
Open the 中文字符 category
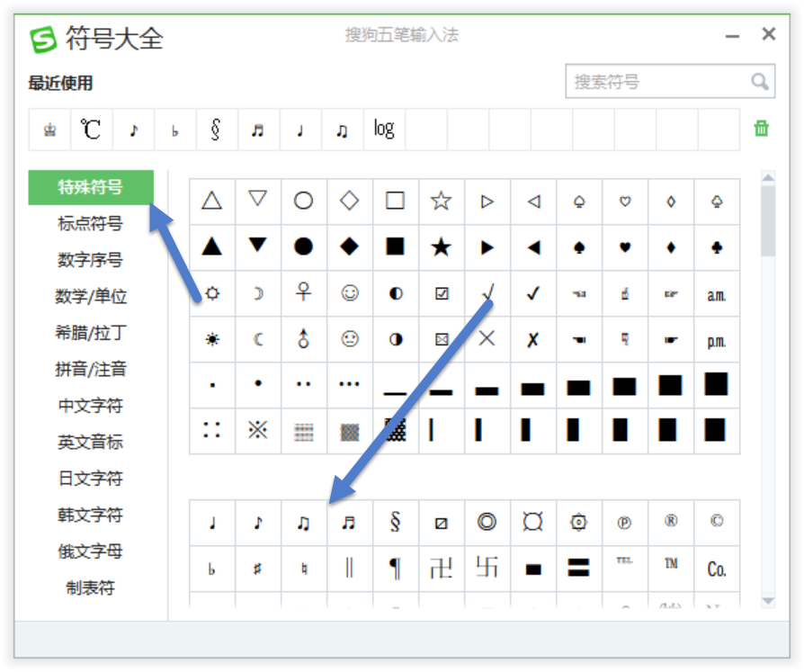click(91, 406)
